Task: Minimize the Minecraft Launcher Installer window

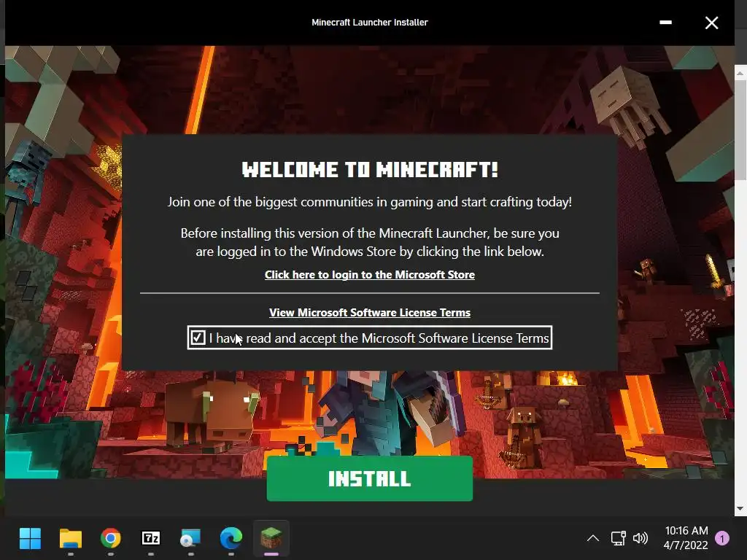Action: [665, 23]
